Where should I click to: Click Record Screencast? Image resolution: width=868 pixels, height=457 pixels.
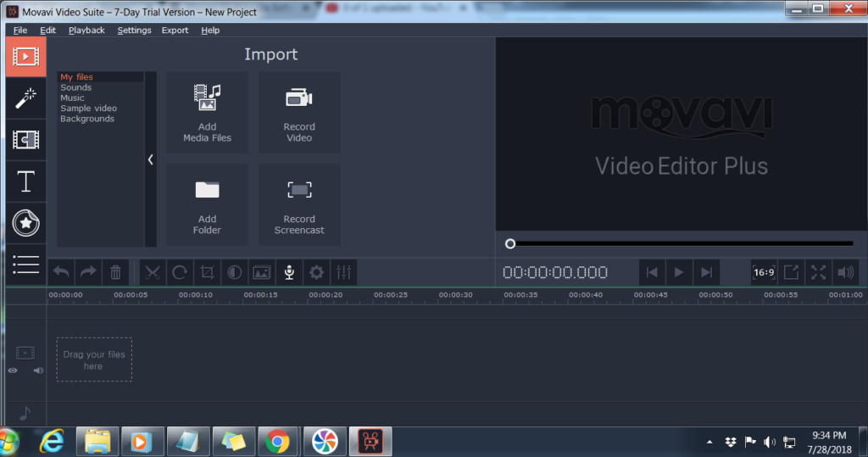click(x=299, y=205)
